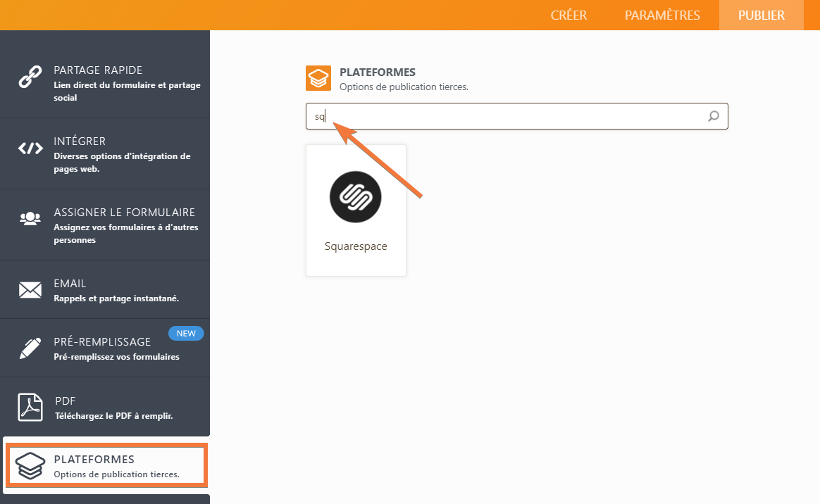Focus the platform search field
Viewport: 820px width, 504px height.
[516, 116]
